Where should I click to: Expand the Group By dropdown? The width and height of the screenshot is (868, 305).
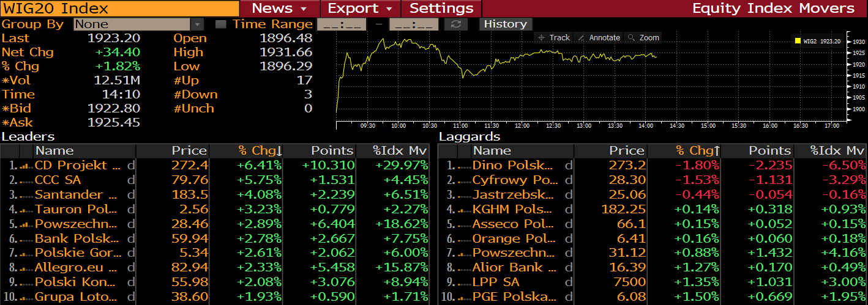pos(198,24)
